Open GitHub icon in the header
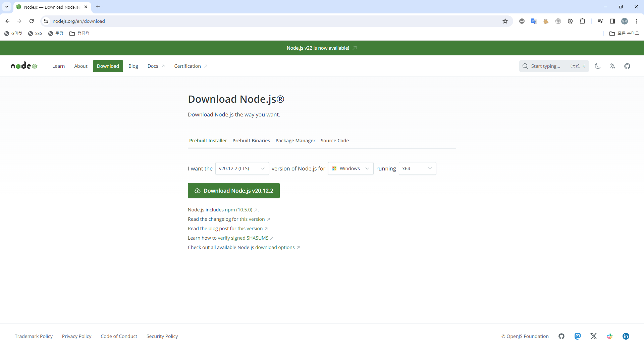644x349 pixels. pos(627,66)
